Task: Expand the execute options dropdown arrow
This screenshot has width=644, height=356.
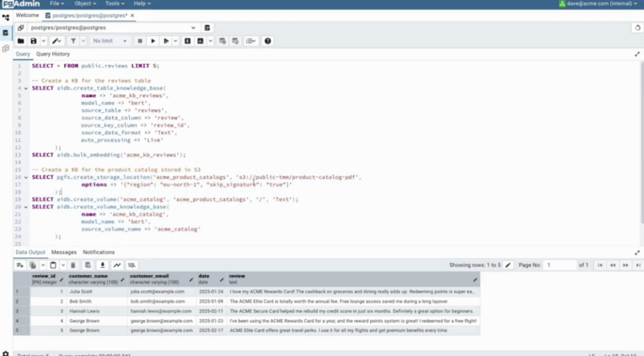Action: (x=176, y=41)
